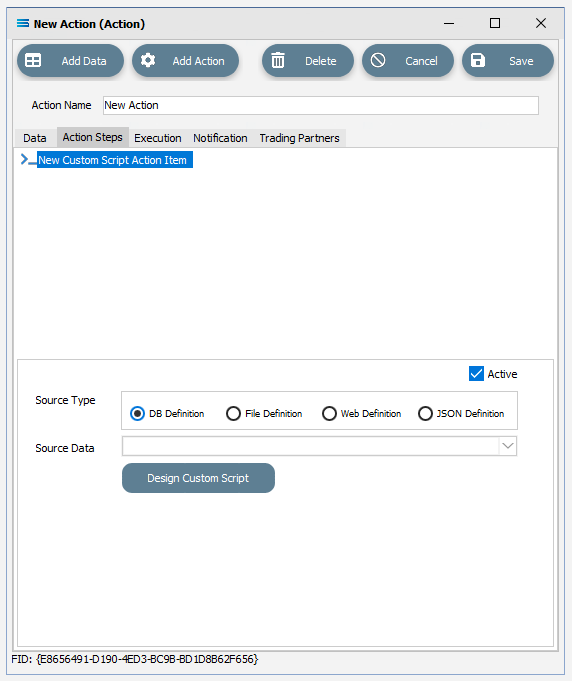Select the File Definition radio button
Image resolution: width=572 pixels, height=681 pixels.
tap(233, 413)
